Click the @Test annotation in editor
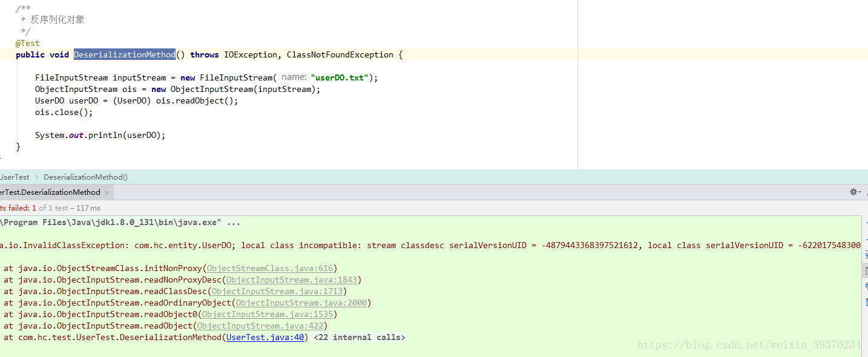 click(x=28, y=44)
